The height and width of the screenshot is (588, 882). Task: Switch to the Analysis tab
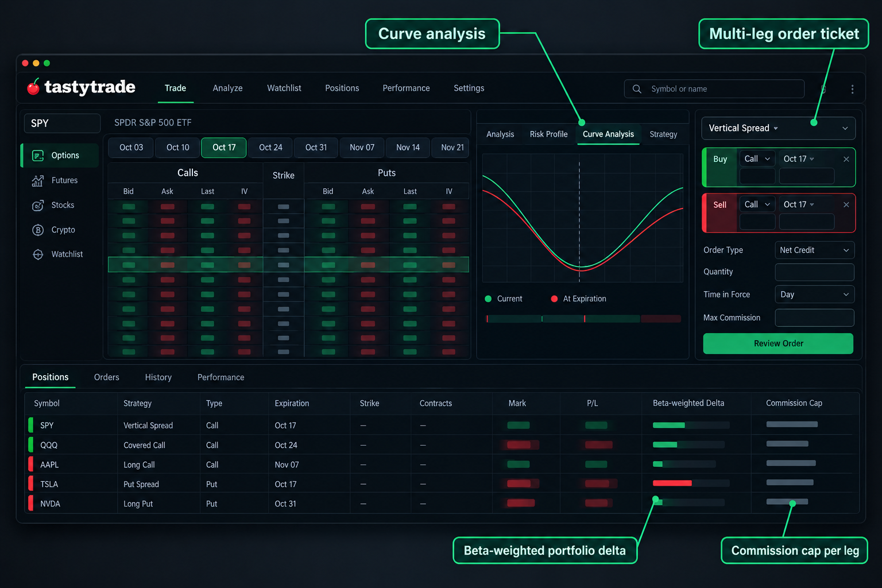click(x=500, y=134)
